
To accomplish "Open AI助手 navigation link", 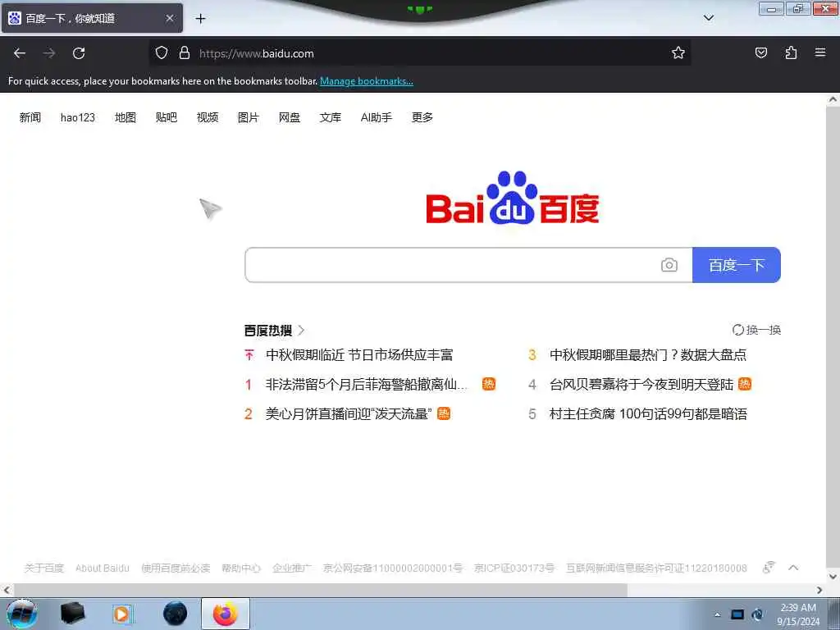I will pyautogui.click(x=376, y=117).
